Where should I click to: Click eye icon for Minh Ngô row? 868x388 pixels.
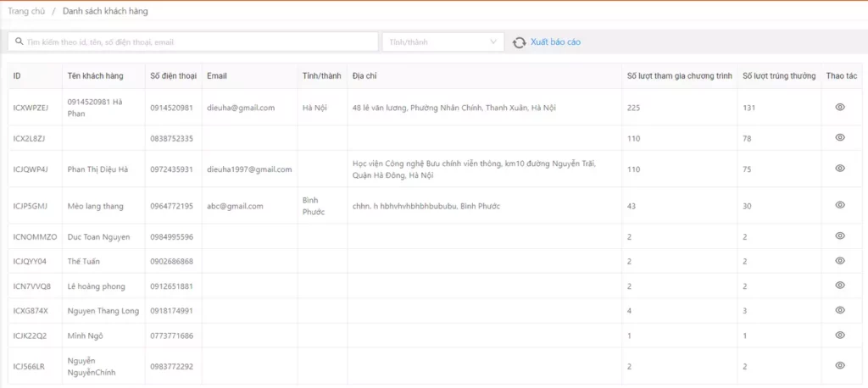(840, 335)
